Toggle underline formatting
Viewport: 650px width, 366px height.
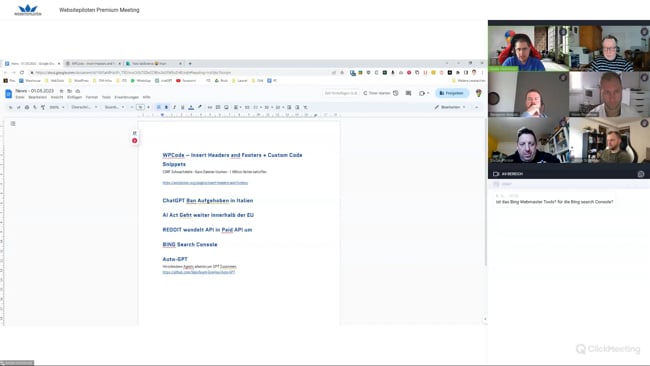182,107
